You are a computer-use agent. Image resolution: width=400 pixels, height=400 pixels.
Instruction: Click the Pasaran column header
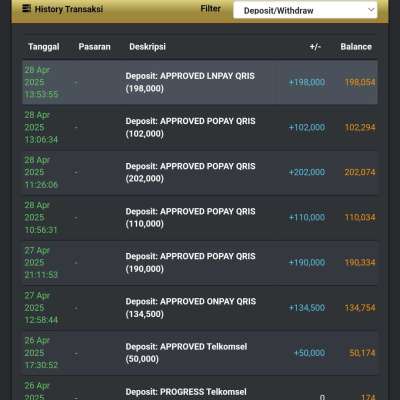(x=94, y=47)
